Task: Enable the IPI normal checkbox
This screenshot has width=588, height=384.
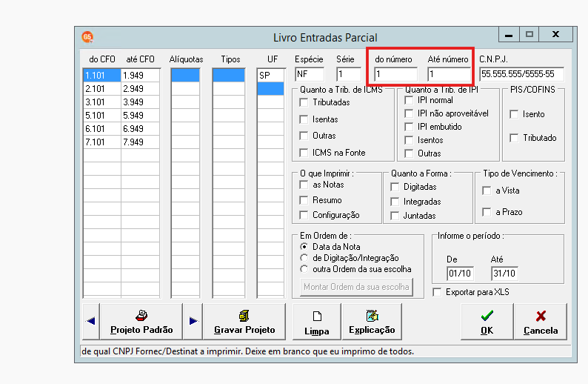Action: 409,100
